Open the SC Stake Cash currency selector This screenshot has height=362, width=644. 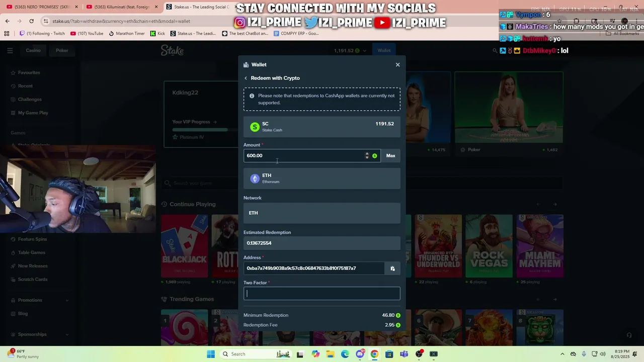pos(322,127)
